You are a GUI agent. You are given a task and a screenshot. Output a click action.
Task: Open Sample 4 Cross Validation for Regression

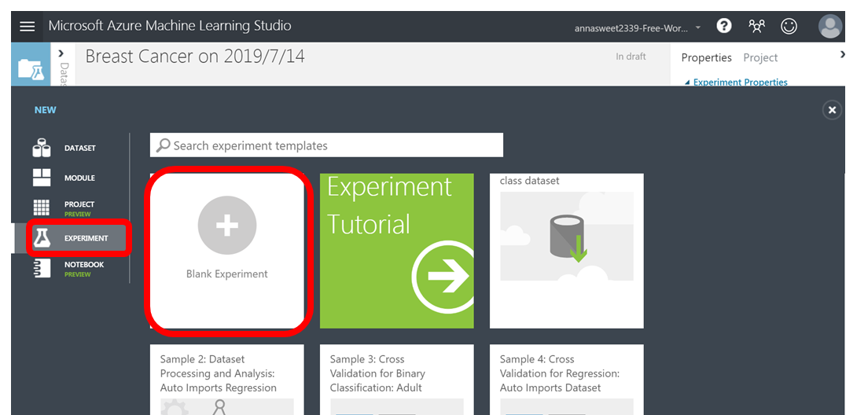click(x=567, y=380)
